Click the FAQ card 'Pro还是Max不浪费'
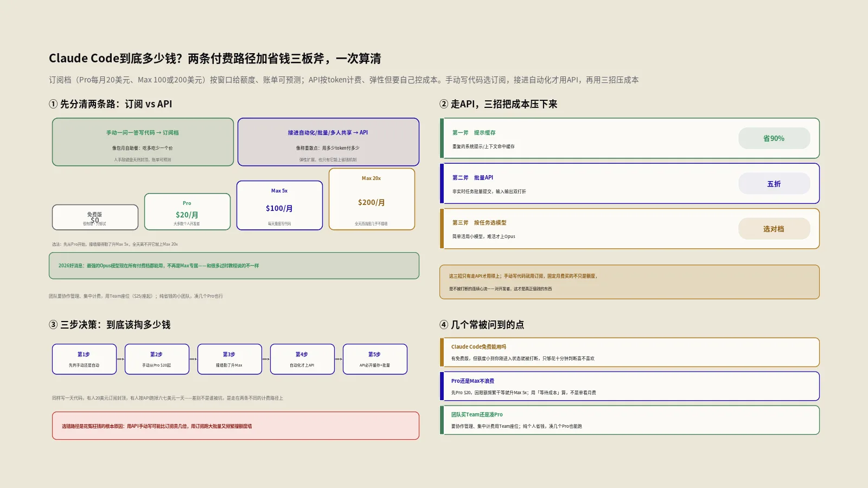The width and height of the screenshot is (868, 488). pos(629,386)
